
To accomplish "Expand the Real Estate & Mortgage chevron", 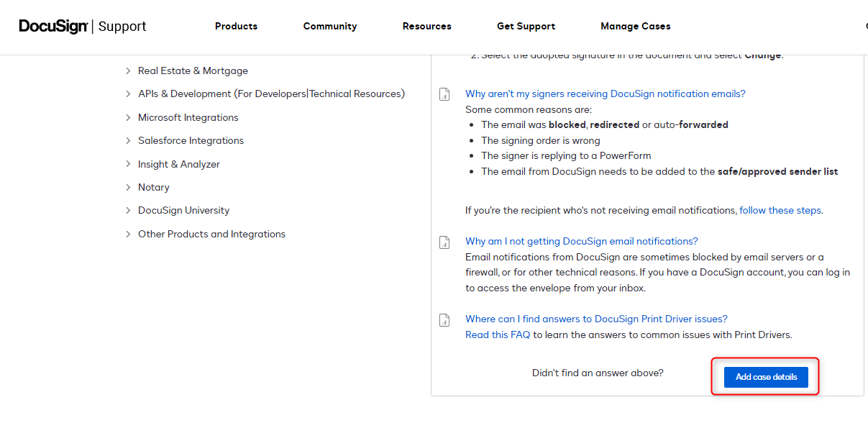I will 128,71.
